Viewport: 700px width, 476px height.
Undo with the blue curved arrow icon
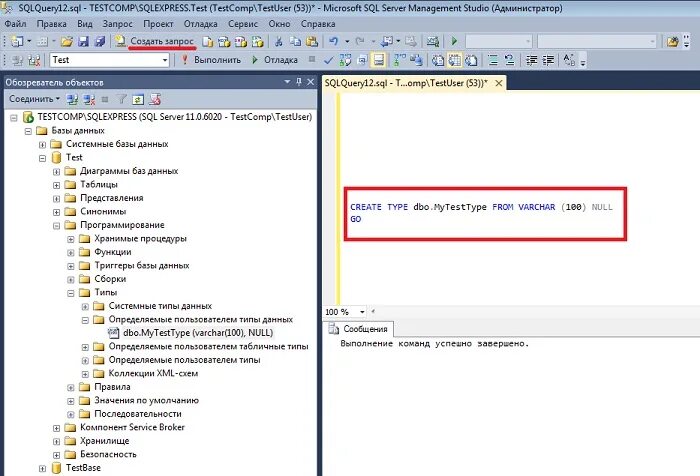coord(333,42)
